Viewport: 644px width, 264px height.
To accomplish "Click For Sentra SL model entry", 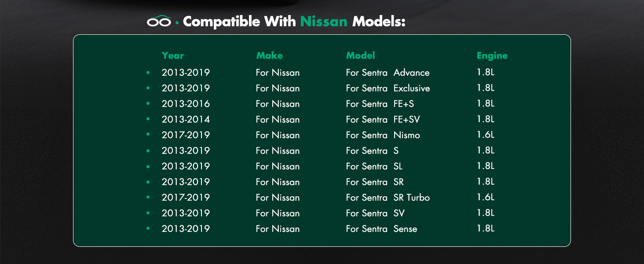I will pyautogui.click(x=374, y=166).
